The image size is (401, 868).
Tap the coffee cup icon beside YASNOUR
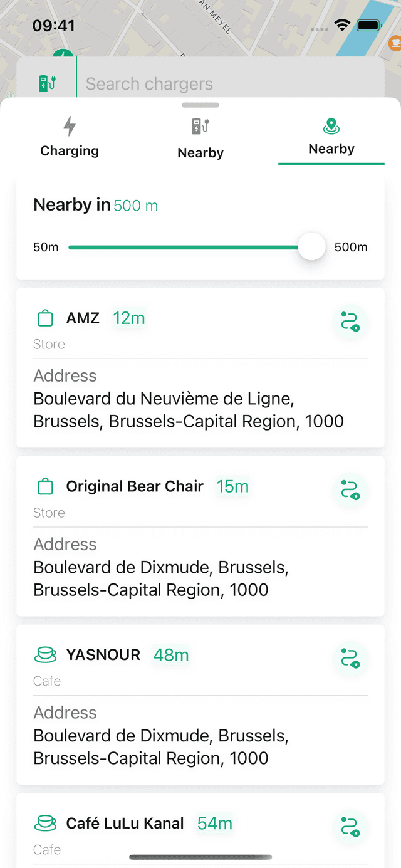pos(45,655)
